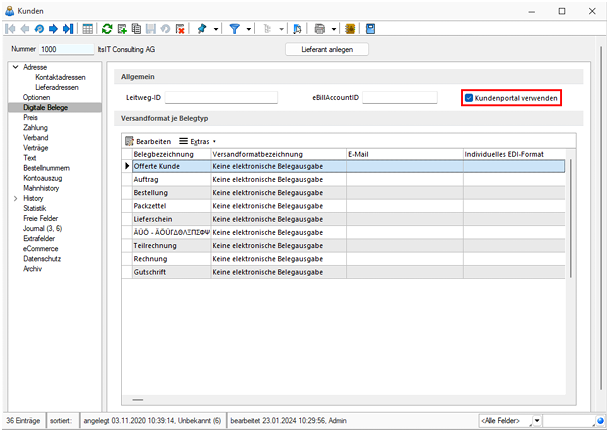Select Statistik in the sidebar
This screenshot has height=430, width=607.
(x=34, y=208)
